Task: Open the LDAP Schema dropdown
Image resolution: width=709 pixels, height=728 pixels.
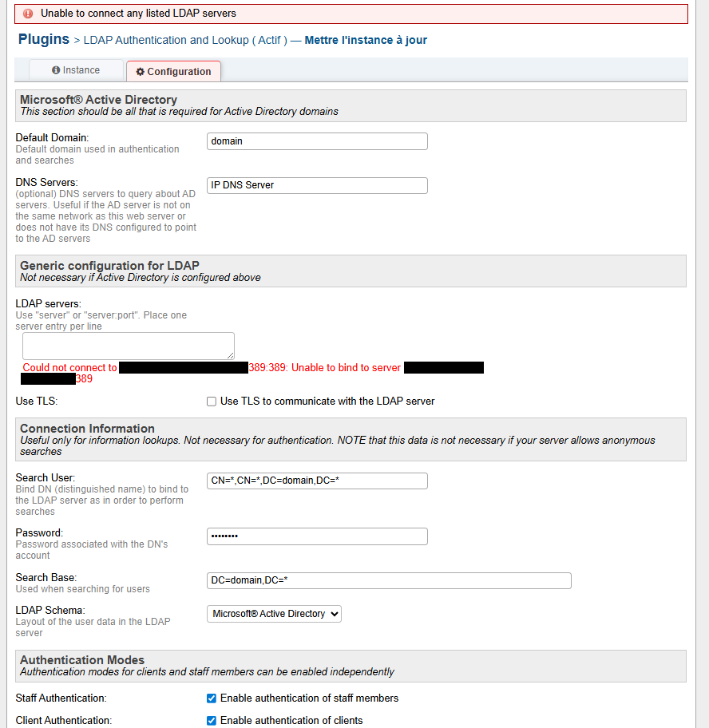Action: tap(274, 614)
